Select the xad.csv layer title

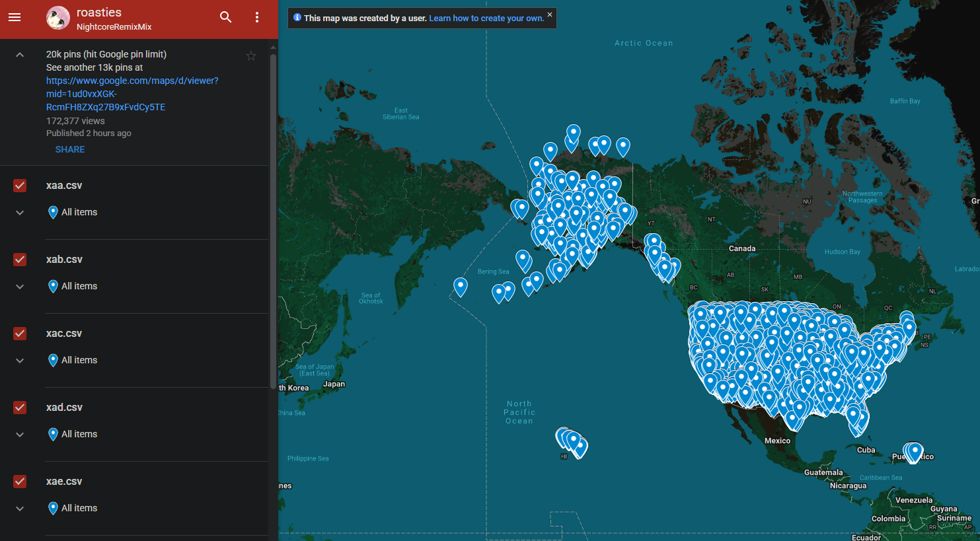[x=64, y=408]
